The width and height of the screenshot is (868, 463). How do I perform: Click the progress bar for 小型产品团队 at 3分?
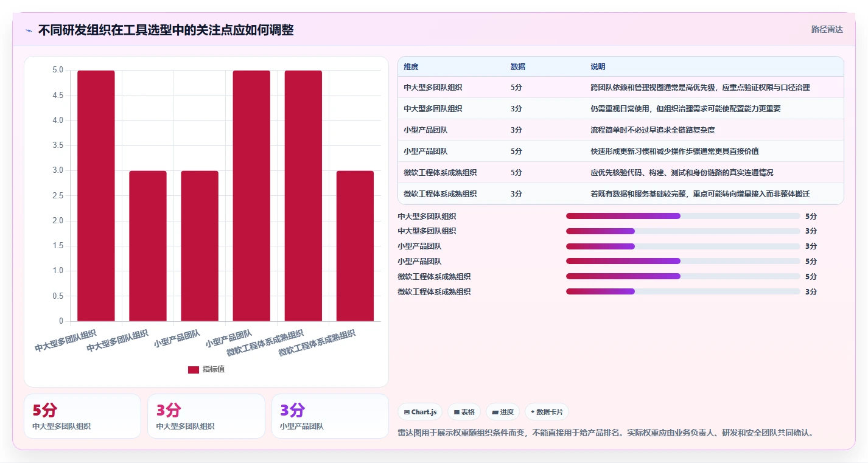pyautogui.click(x=683, y=246)
